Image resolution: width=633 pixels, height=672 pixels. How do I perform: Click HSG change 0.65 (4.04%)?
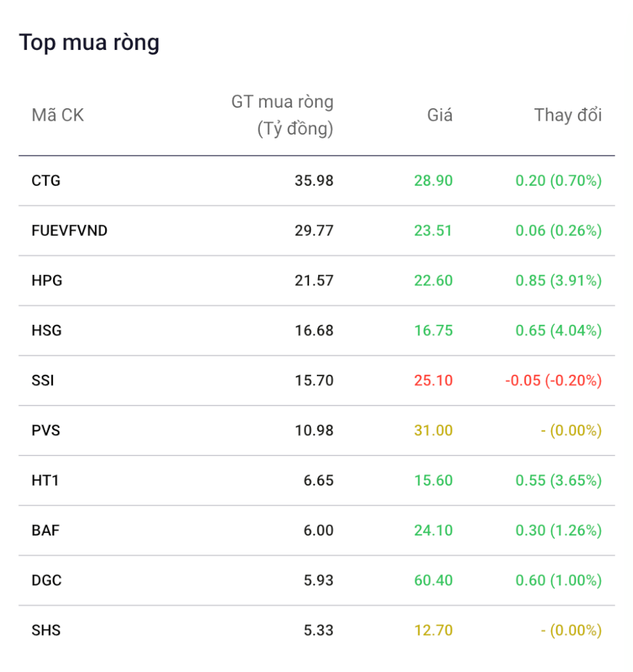pos(558,331)
